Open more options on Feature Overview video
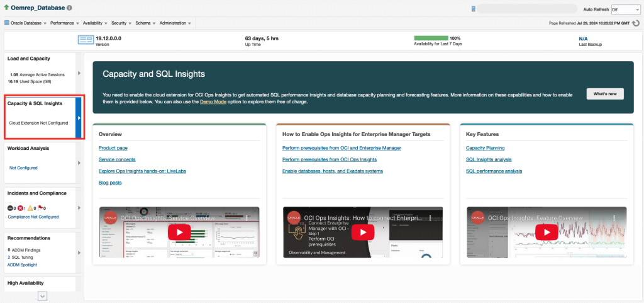Image resolution: width=644 pixels, height=303 pixels. [x=614, y=217]
